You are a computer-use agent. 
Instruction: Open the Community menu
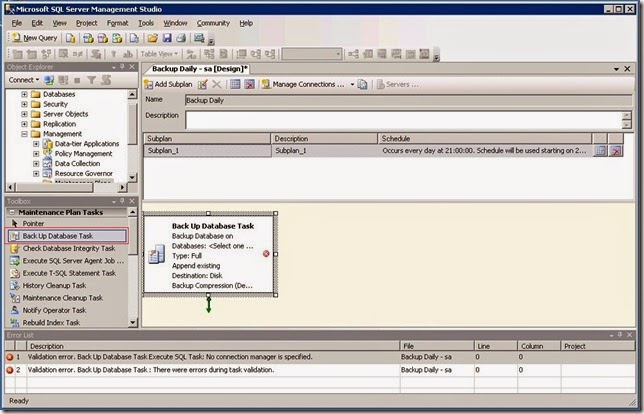click(x=213, y=23)
